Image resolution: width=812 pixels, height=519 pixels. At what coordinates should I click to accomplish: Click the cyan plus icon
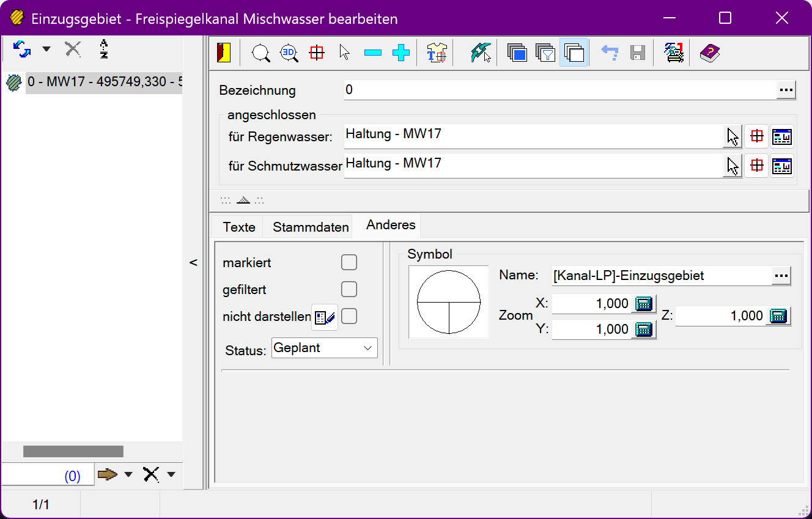[x=400, y=53]
